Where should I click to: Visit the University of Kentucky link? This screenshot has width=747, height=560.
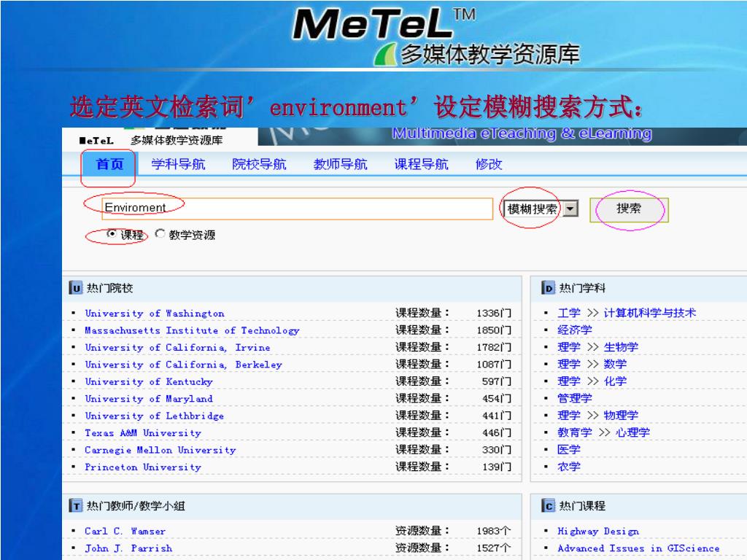click(x=149, y=382)
